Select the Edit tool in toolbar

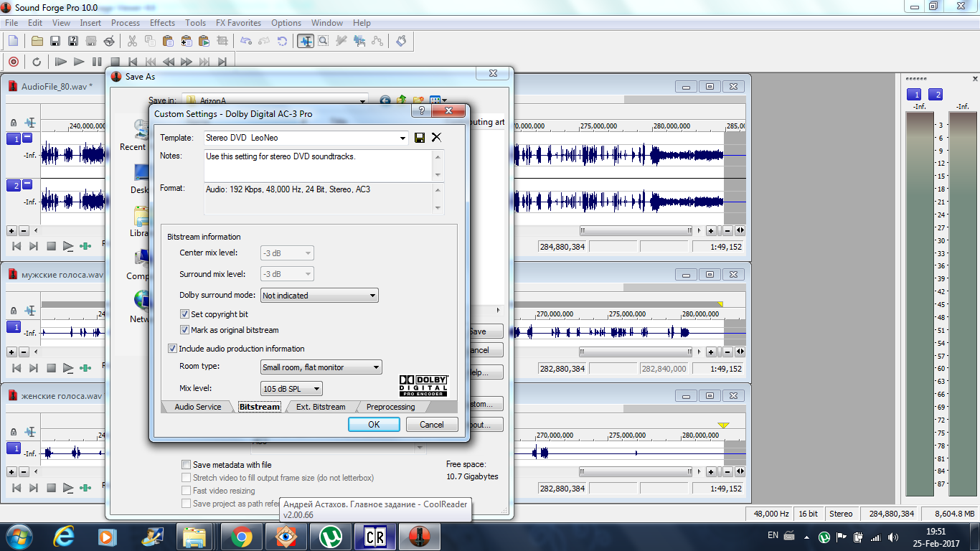point(306,41)
